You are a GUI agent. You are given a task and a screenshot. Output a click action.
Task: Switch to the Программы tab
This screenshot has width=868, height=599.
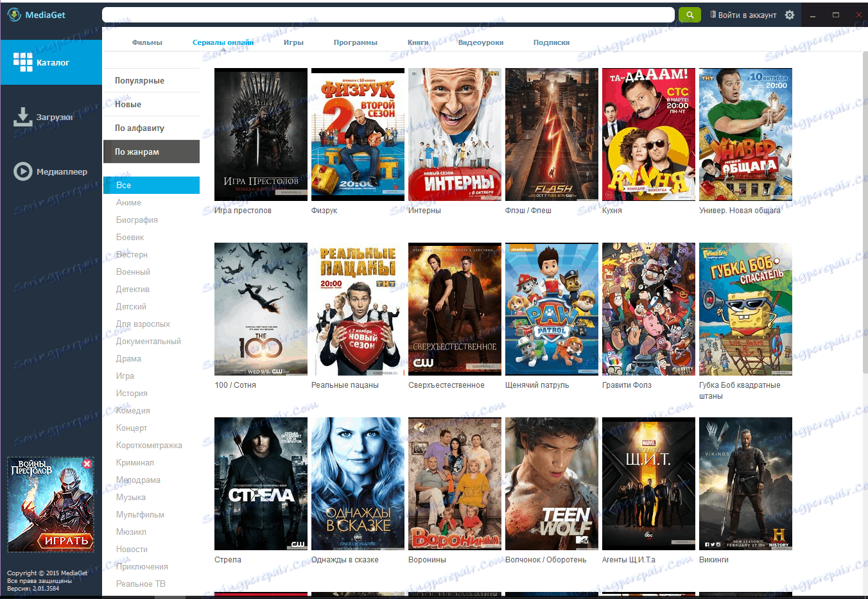coord(356,42)
